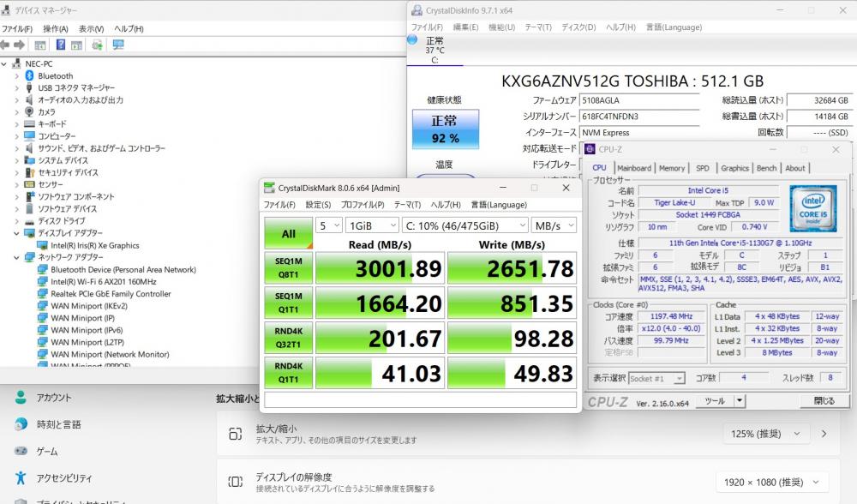Open the arrow beside ツール button
Screen dimensions: 857x504
coord(740,401)
